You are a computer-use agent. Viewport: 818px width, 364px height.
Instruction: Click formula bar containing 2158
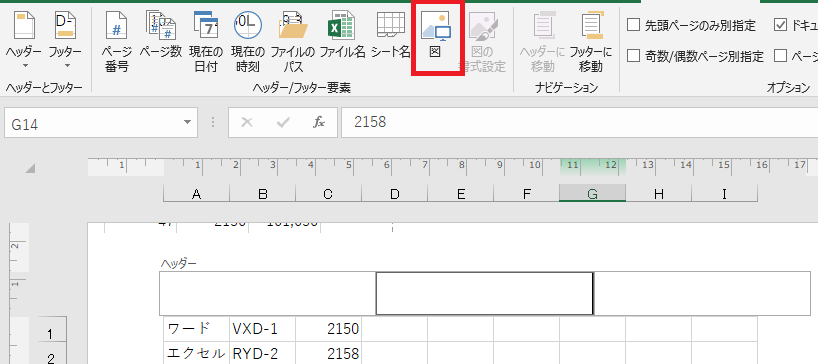tap(579, 123)
